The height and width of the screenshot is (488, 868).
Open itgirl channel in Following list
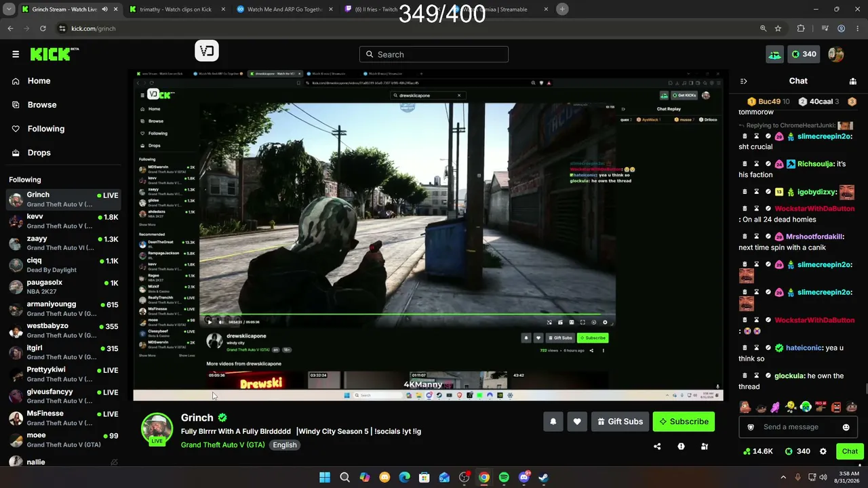(x=62, y=352)
